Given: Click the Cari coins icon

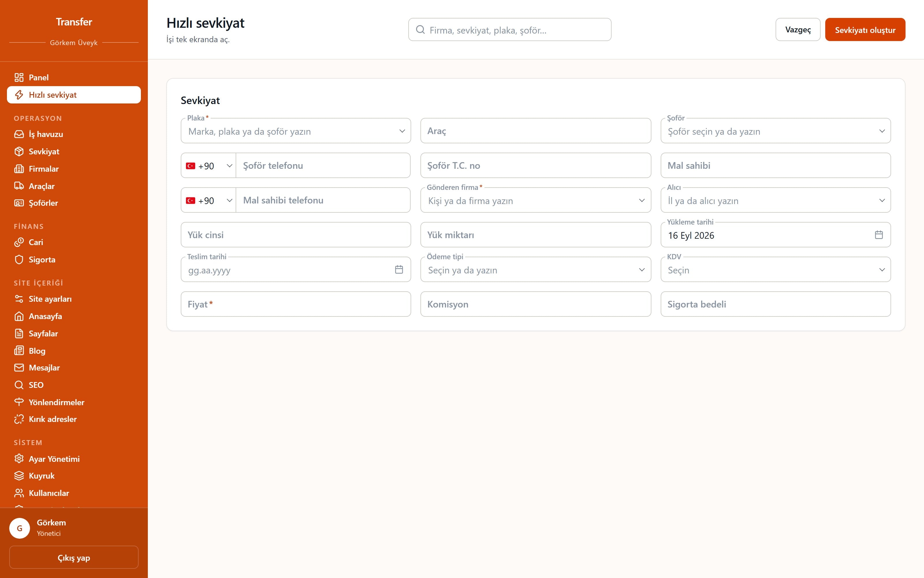Looking at the screenshot, I should (x=19, y=242).
